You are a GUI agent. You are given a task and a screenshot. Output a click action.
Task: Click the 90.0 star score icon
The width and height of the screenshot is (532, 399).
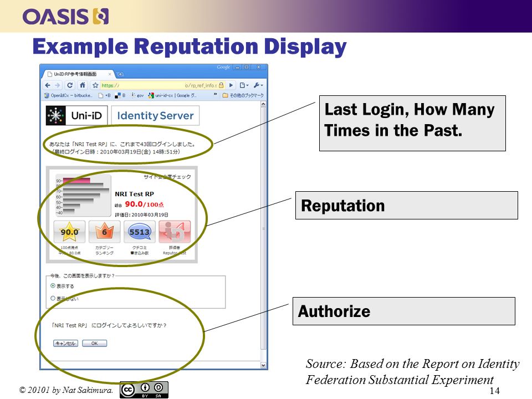(x=70, y=232)
